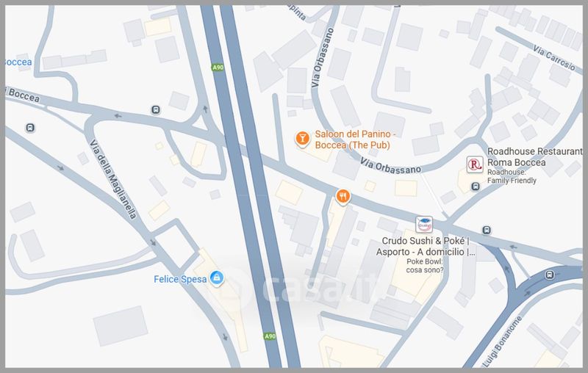Image resolution: width=588 pixels, height=373 pixels.
Task: Select the bus stop icon above Via della Maglianella
Action: (x=156, y=109)
